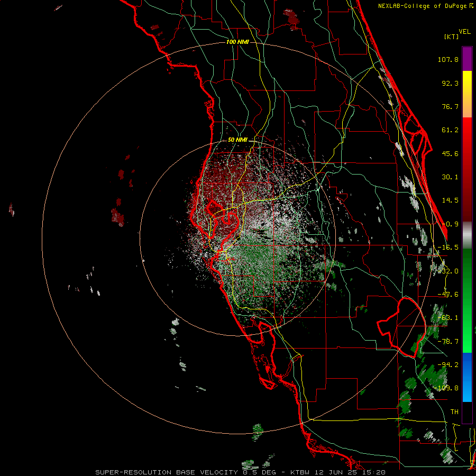Click the -78.7 velocity scale value
Viewport: 476px width, 476px height.
448,342
